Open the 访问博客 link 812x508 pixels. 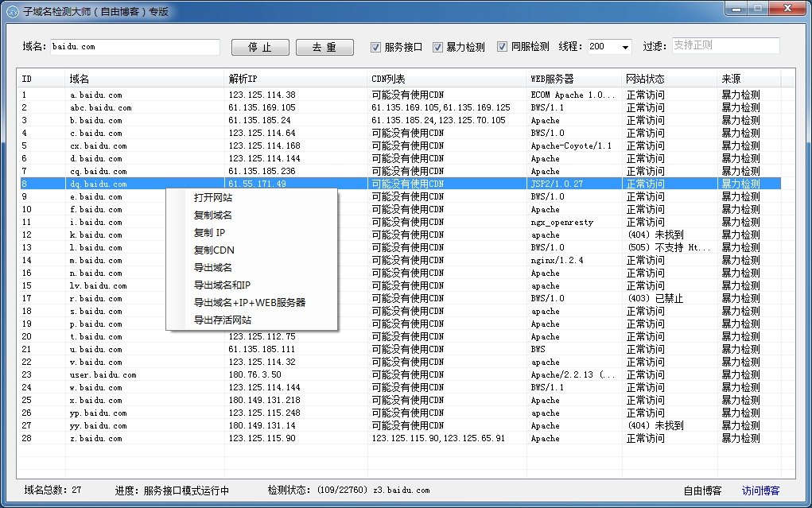pos(761,491)
